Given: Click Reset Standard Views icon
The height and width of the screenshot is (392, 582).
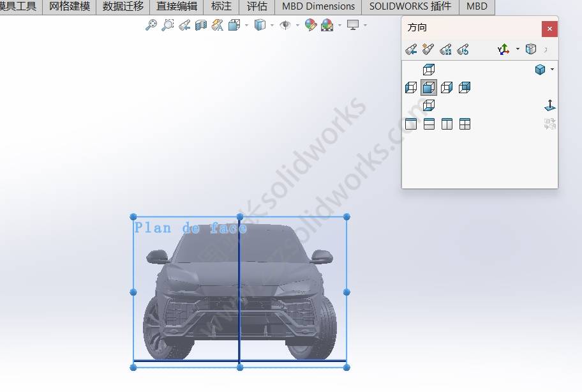Looking at the screenshot, I should click(463, 49).
